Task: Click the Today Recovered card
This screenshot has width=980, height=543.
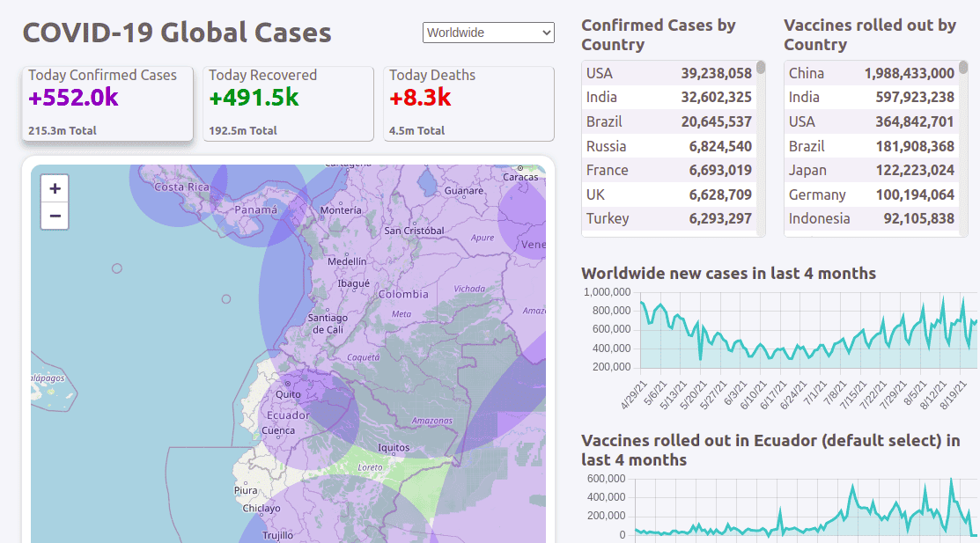Action: [x=287, y=101]
